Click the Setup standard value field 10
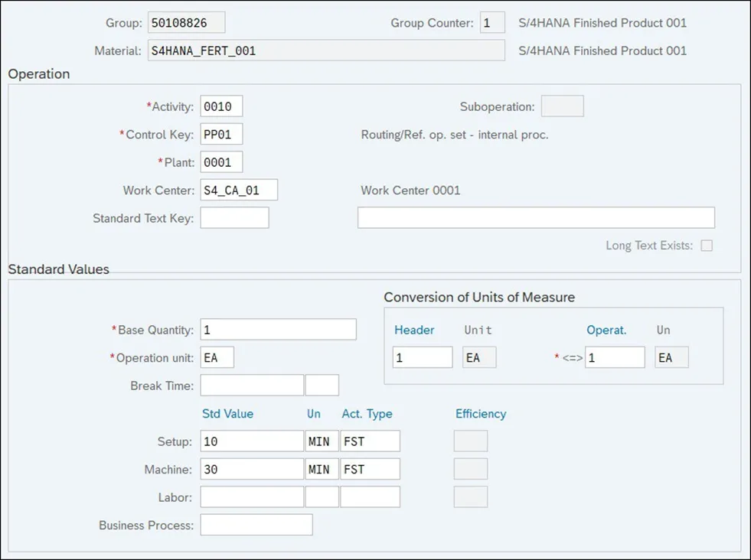751x560 pixels. 252,441
